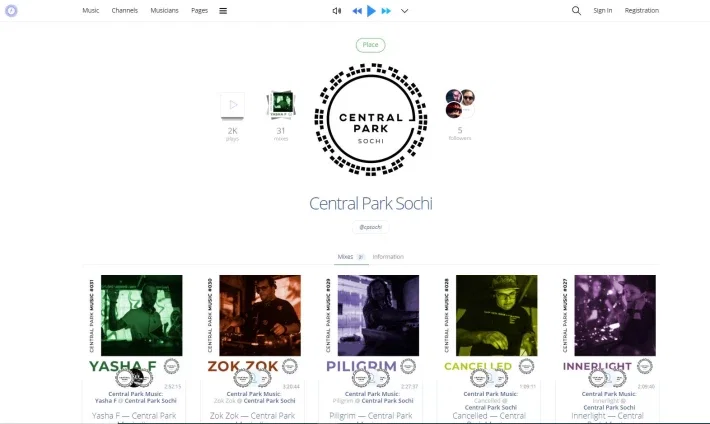This screenshot has height=424, width=710.
Task: Start playback with the play button
Action: click(x=371, y=11)
